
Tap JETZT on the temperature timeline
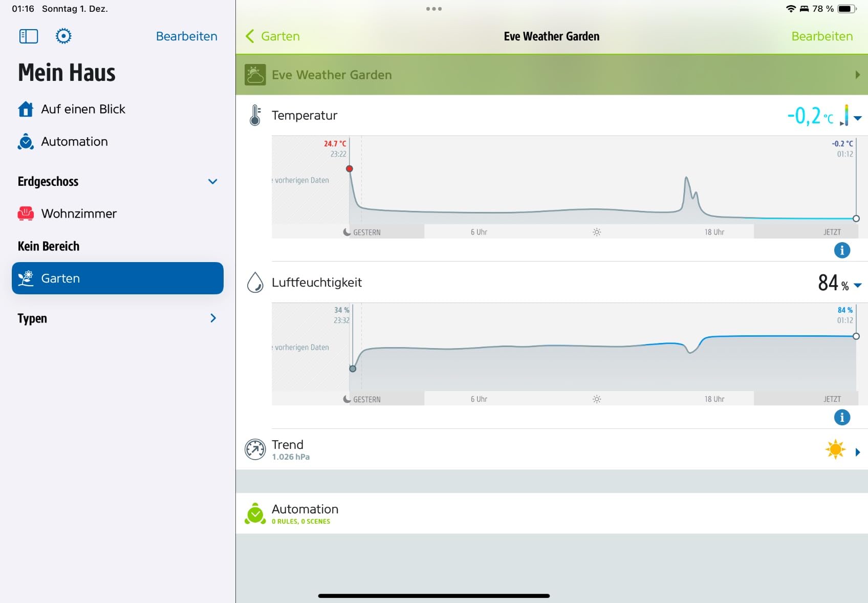click(832, 232)
